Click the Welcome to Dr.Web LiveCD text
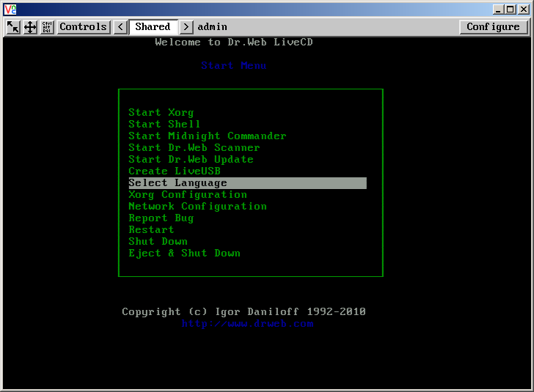The image size is (534, 392). 234,42
